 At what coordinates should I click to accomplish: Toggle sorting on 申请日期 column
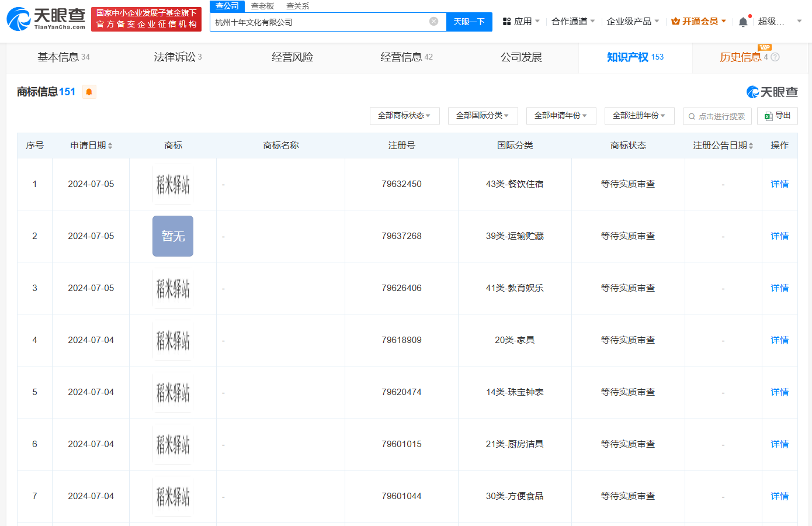pyautogui.click(x=110, y=145)
